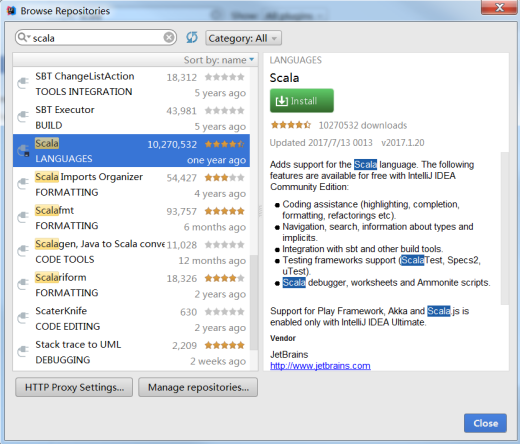The height and width of the screenshot is (445, 521).
Task: Click the Scala title in details pane
Action: coord(284,78)
